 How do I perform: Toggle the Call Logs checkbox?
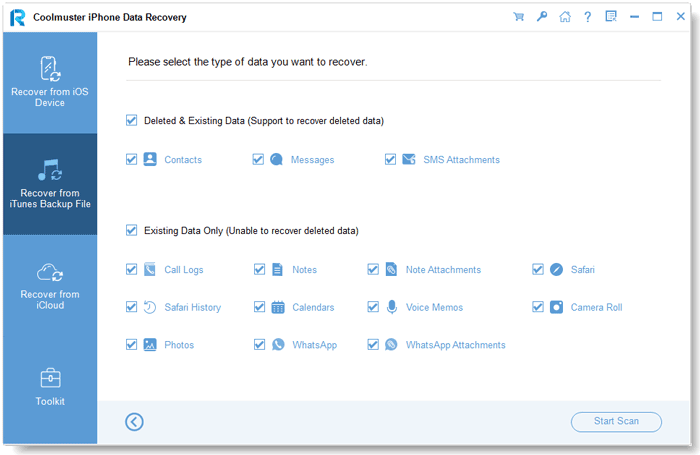[131, 269]
